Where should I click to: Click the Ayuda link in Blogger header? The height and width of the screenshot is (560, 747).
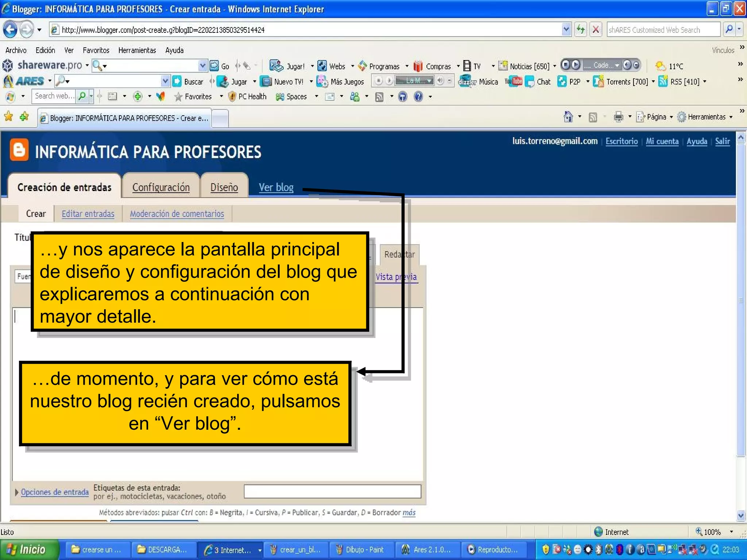pyautogui.click(x=697, y=141)
